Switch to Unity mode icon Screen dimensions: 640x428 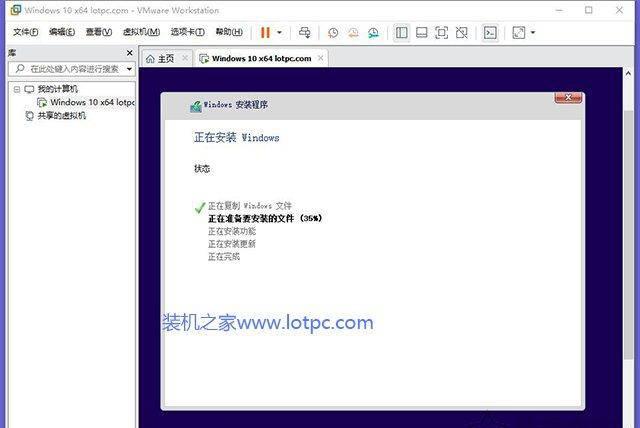pos(462,33)
